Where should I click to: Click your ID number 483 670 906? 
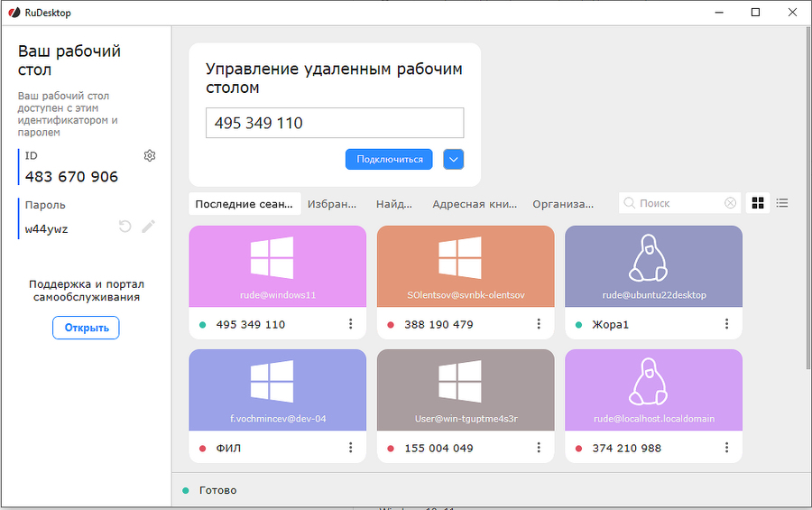click(71, 177)
